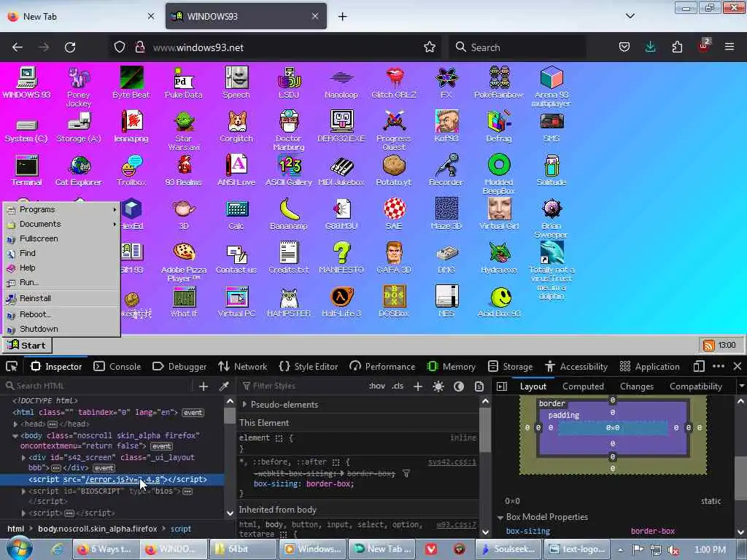Image resolution: width=747 pixels, height=560 pixels.
Task: Open the Brian Sweeper icon
Action: click(x=551, y=217)
